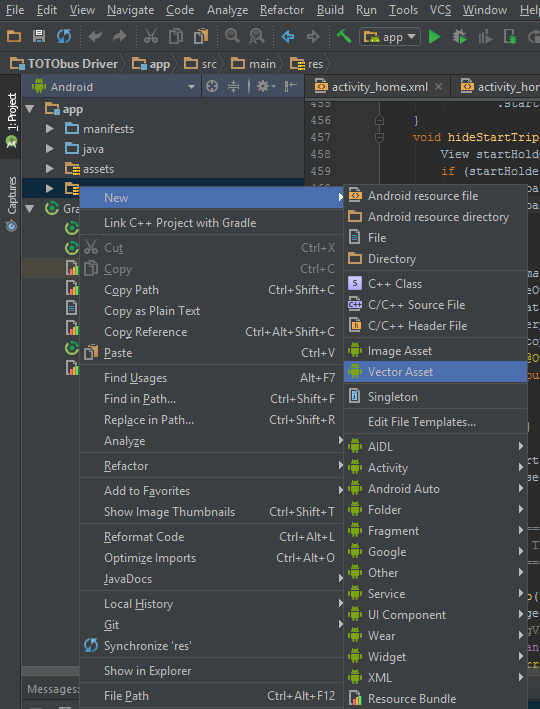
Task: Click the green Run app button
Action: [x=435, y=37]
